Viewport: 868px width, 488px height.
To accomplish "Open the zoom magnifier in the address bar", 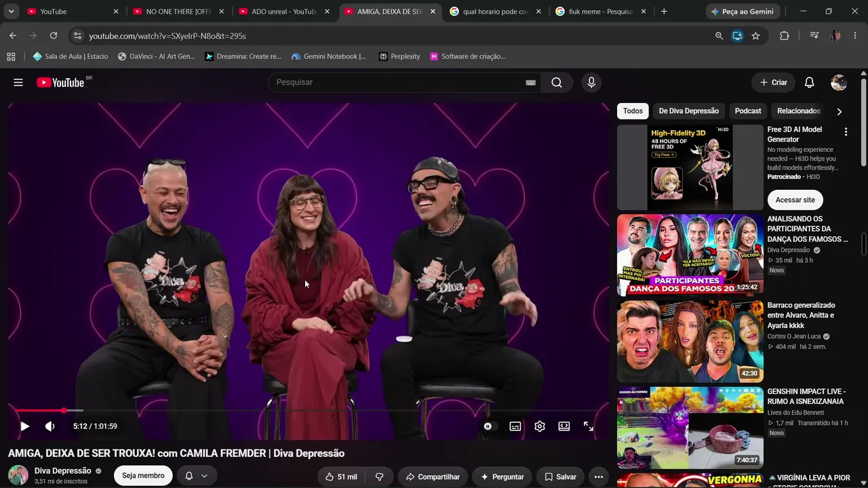I will [x=719, y=36].
